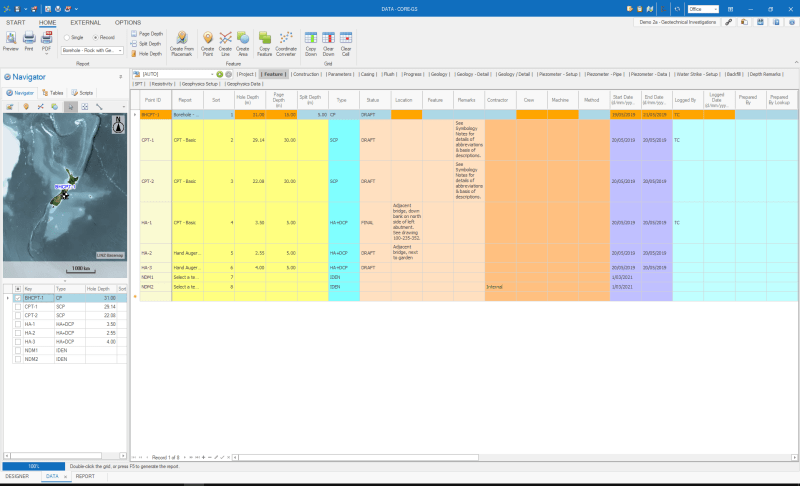The height and width of the screenshot is (486, 800).
Task: Open the Tables tab in Navigator
Action: [53, 93]
